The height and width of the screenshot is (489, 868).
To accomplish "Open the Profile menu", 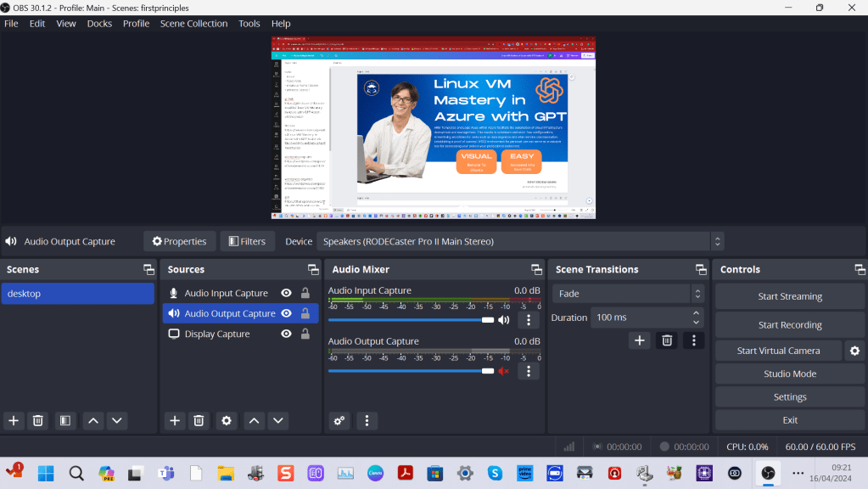I will coord(136,23).
